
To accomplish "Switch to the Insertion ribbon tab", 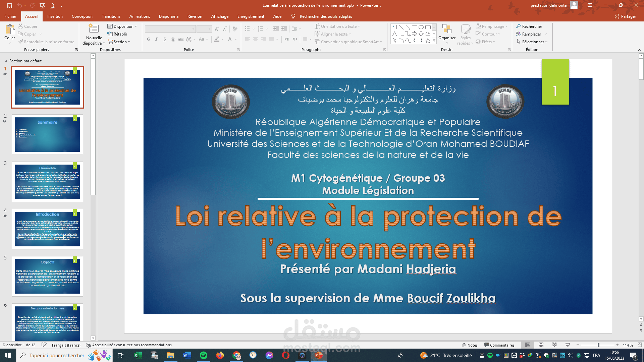I will click(x=55, y=16).
